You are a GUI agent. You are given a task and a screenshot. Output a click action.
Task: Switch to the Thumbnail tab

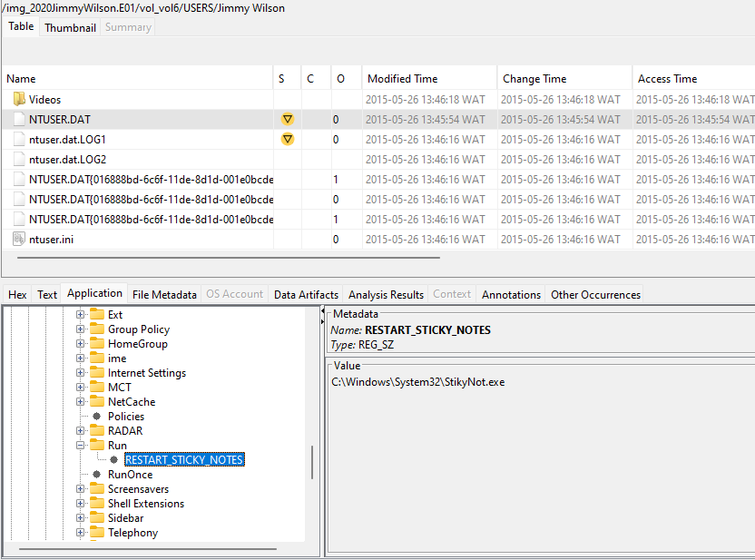coord(70,27)
